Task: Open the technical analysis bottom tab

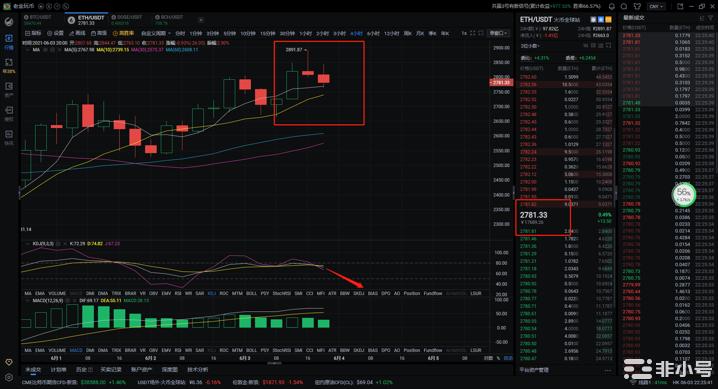Action: (x=197, y=369)
